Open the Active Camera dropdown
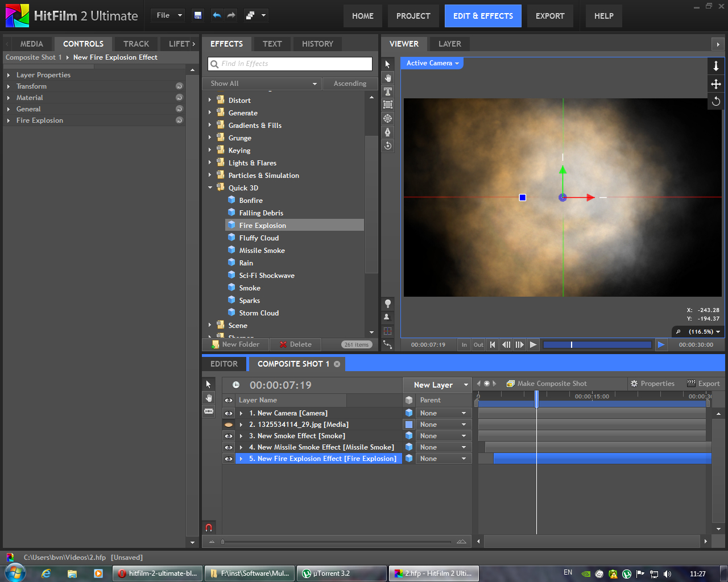The image size is (728, 582). (x=432, y=63)
